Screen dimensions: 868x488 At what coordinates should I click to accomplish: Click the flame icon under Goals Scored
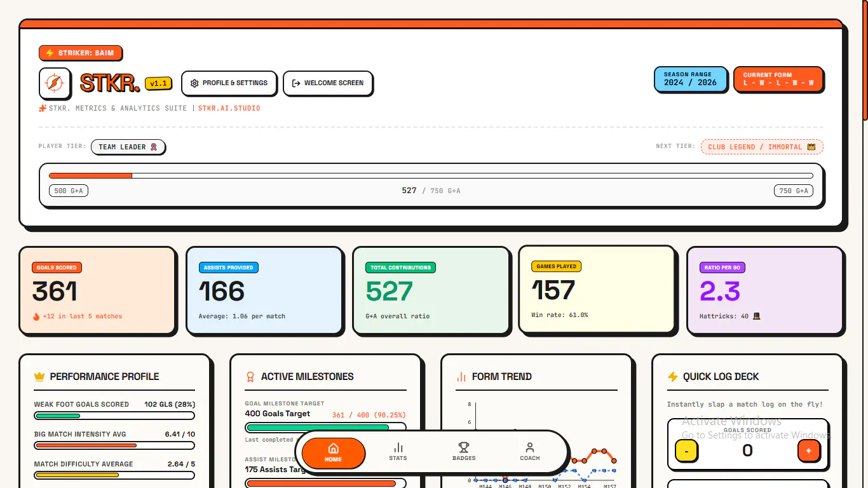(x=36, y=316)
